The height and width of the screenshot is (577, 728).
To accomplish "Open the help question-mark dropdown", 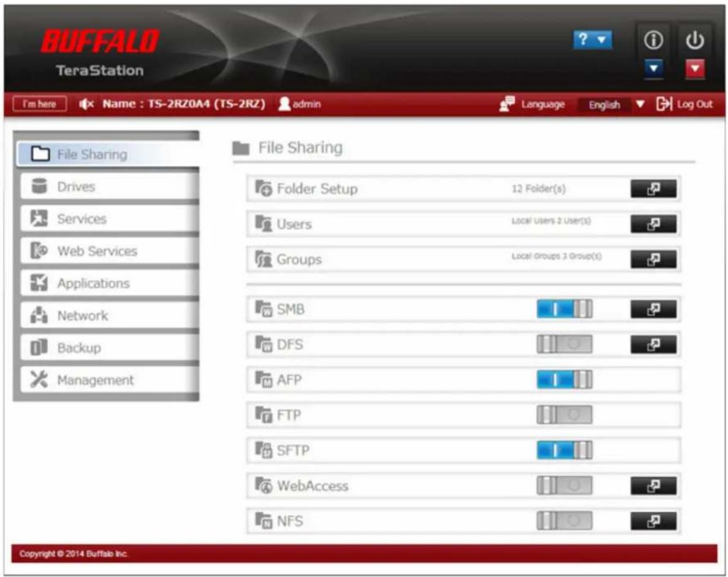I will coord(592,40).
